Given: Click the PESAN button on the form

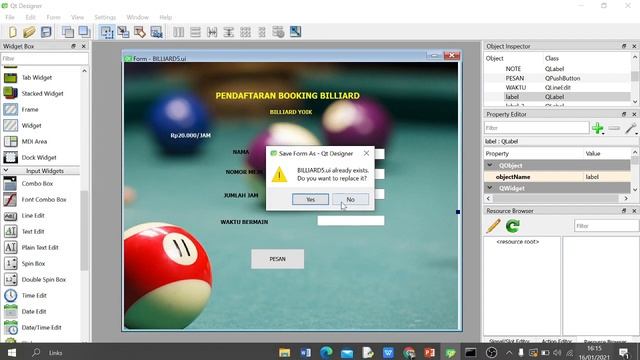Looking at the screenshot, I should point(278,259).
